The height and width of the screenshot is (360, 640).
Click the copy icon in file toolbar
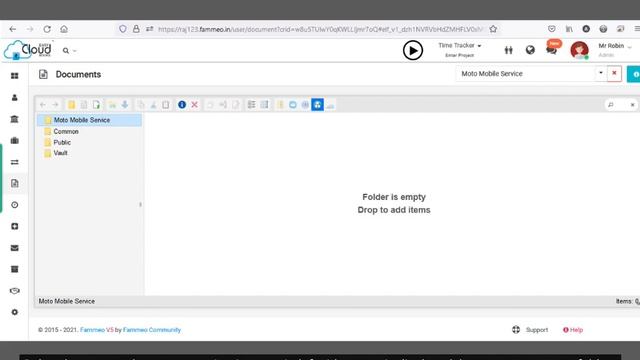pos(141,105)
